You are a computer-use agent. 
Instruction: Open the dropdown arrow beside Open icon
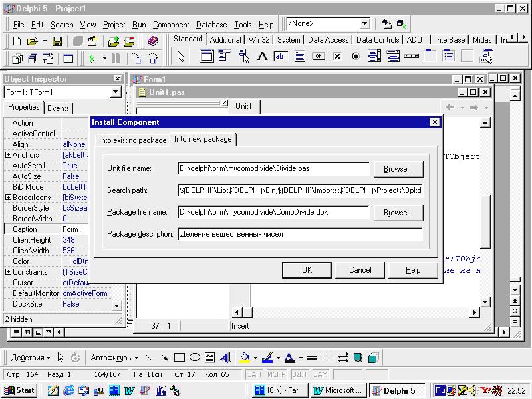pyautogui.click(x=45, y=41)
